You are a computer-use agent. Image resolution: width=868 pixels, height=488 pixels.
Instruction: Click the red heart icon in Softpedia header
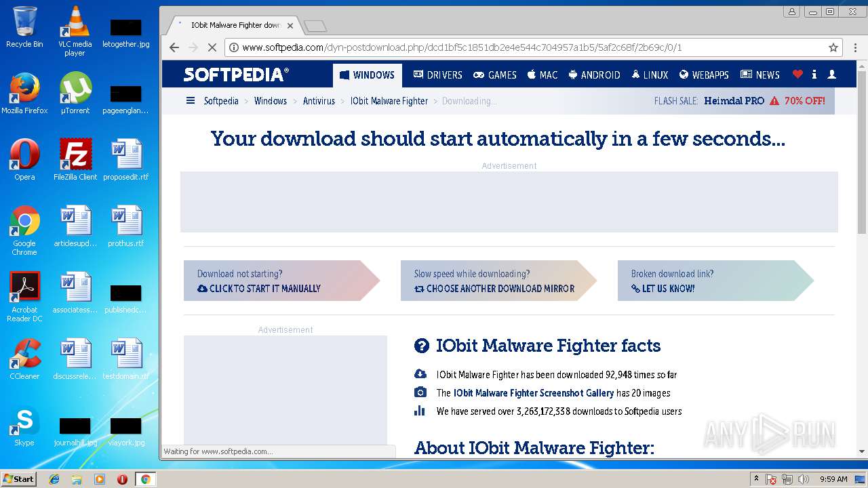797,75
